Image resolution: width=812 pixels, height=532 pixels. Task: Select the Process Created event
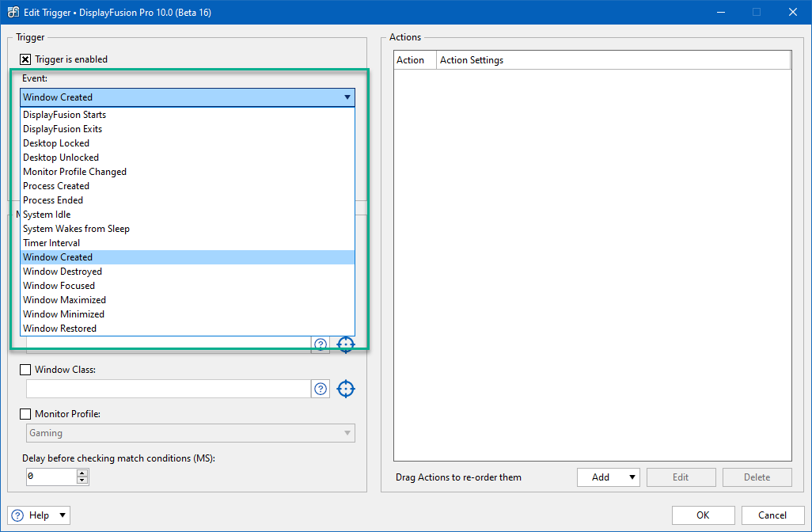tap(188, 186)
